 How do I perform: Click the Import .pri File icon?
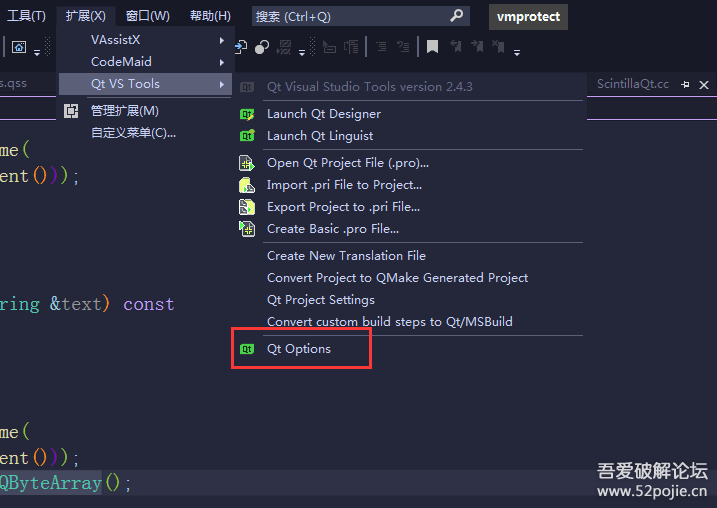coord(247,185)
